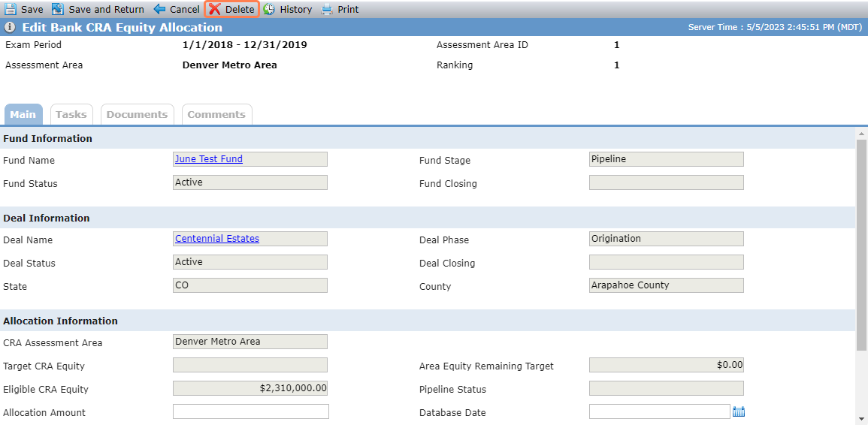Click the scroll down arrow

(861, 418)
